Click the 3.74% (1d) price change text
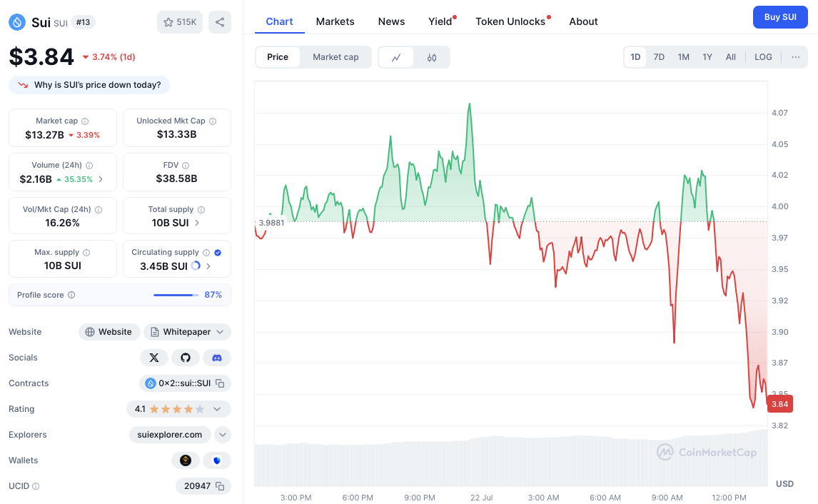The height and width of the screenshot is (504, 818). (x=113, y=57)
